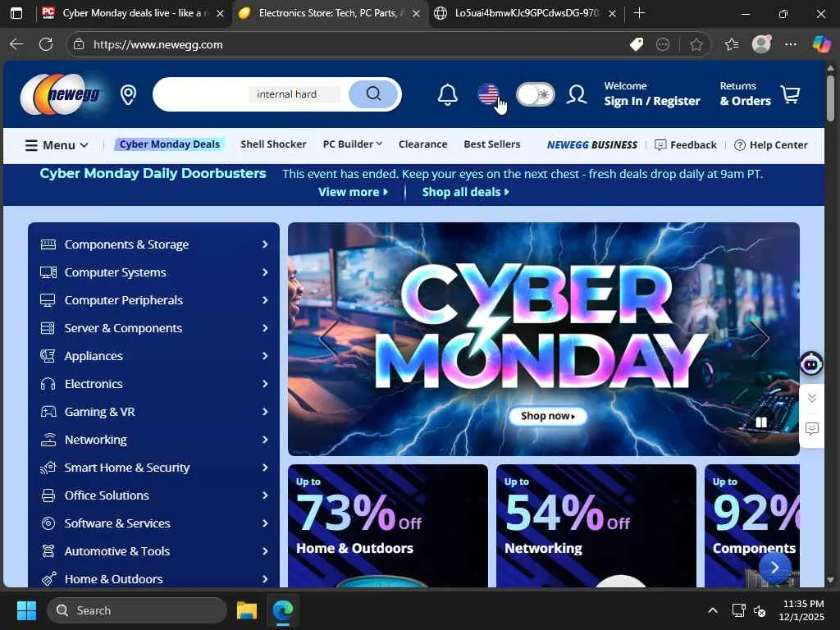The height and width of the screenshot is (630, 840).
Task: Click Shop now on Cyber Monday banner
Action: click(547, 416)
